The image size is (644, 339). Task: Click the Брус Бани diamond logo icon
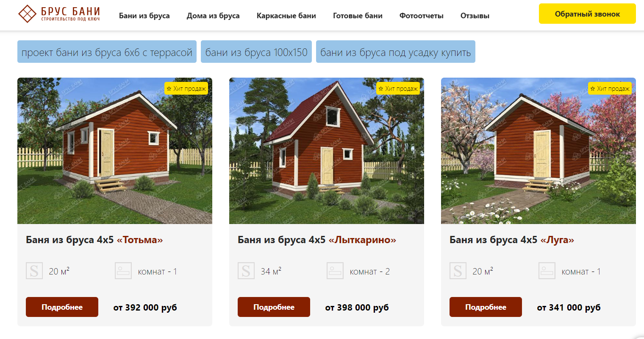pos(27,14)
